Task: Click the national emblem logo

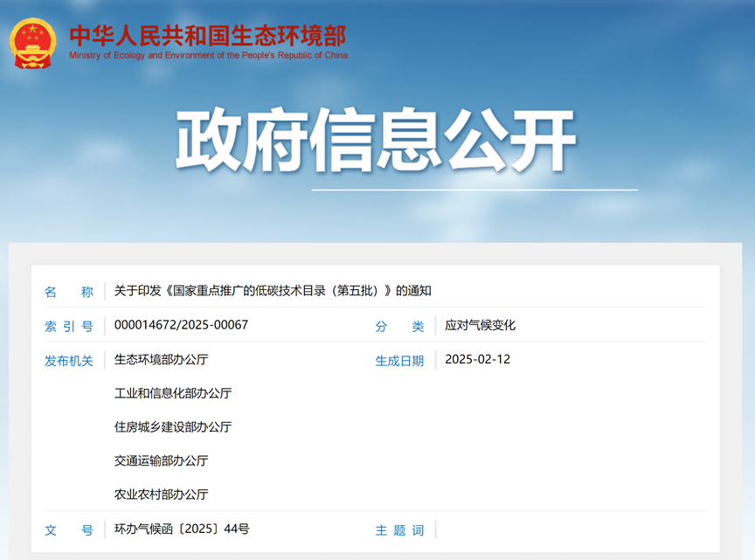Action: coord(32,38)
